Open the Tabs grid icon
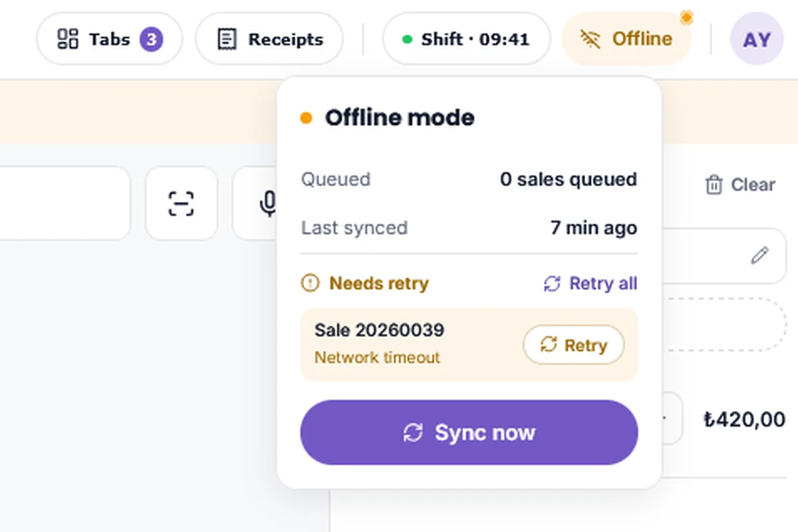The height and width of the screenshot is (532, 798). (67, 39)
